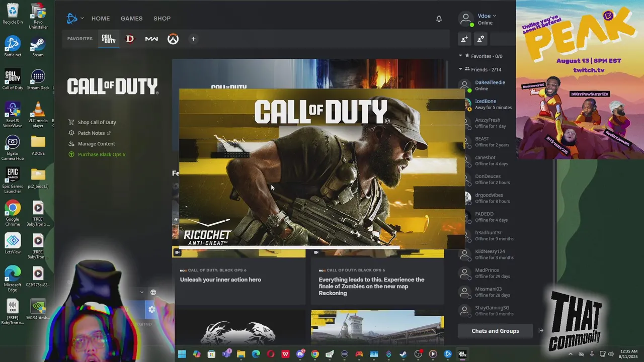Click the taskbar volume icon
Screen dimensions: 644x362
click(x=611, y=354)
